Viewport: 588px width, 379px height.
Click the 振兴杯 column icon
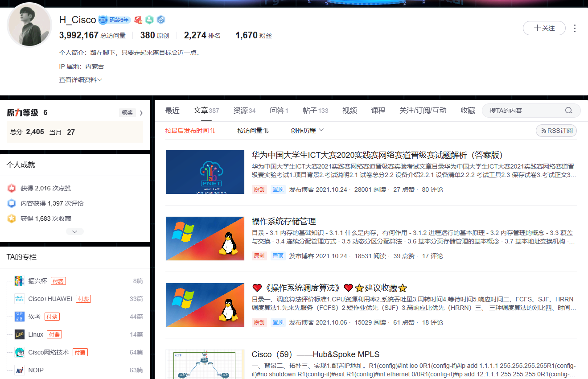19,281
